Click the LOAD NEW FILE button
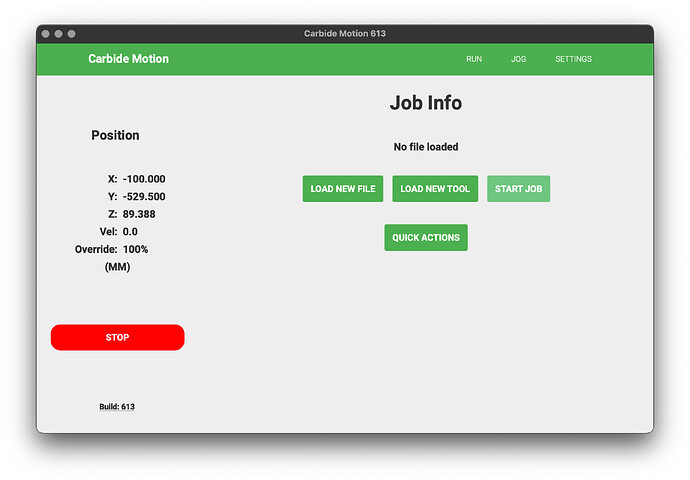690x480 pixels. [343, 189]
